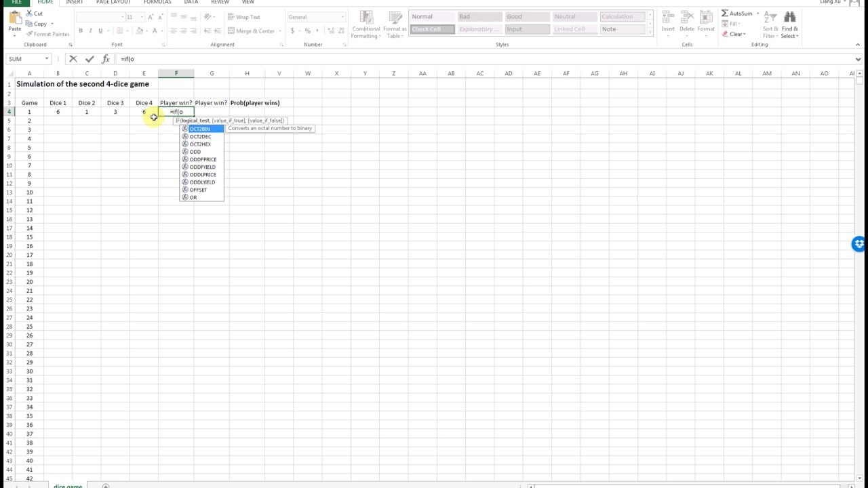
Task: Expand the formula bar
Action: tap(858, 59)
